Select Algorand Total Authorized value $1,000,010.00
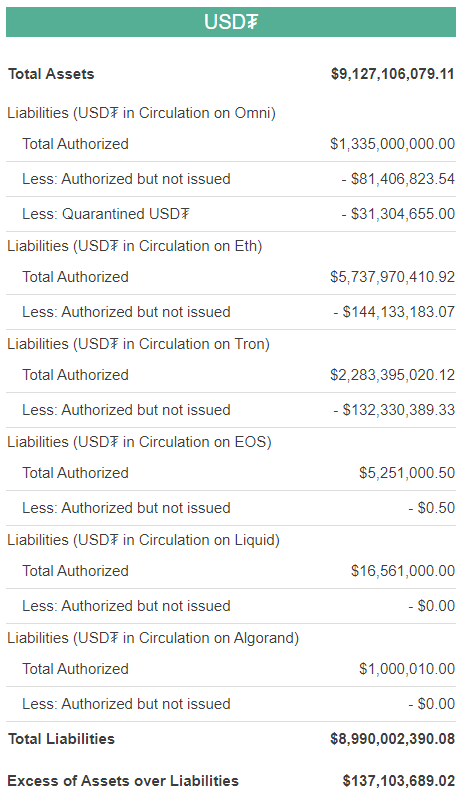 (407, 669)
